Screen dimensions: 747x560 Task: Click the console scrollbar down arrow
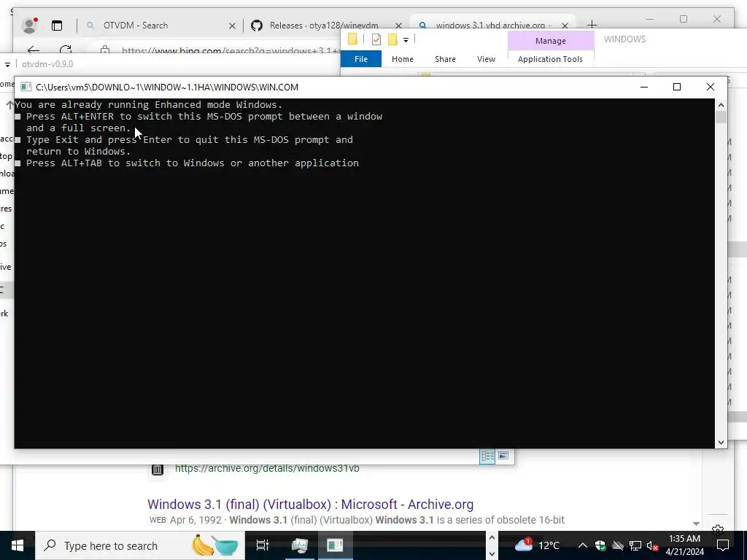pyautogui.click(x=721, y=443)
